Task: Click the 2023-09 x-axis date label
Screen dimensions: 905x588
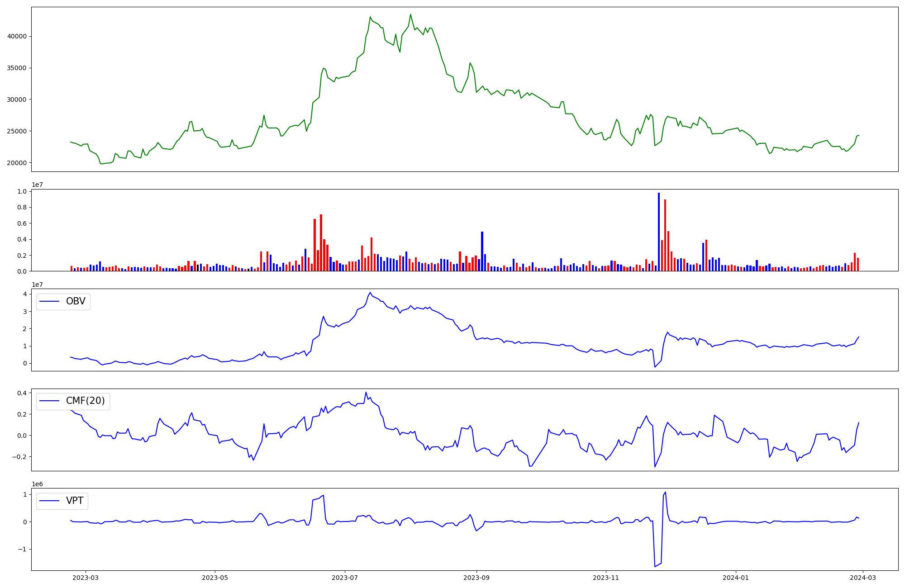Action: tap(476, 578)
